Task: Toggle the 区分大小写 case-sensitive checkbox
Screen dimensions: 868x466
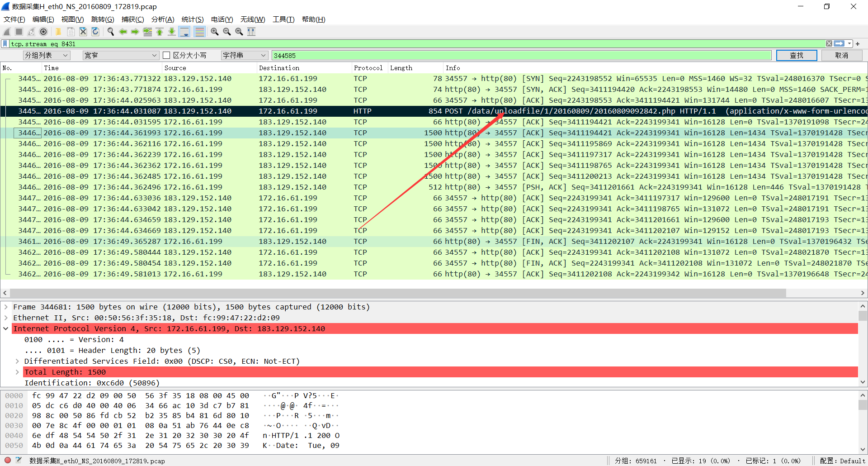Action: click(x=166, y=55)
